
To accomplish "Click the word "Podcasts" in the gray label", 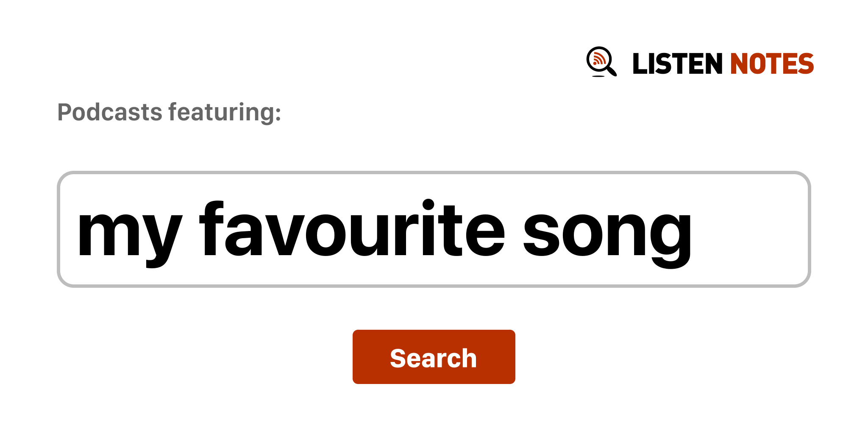I will (110, 112).
